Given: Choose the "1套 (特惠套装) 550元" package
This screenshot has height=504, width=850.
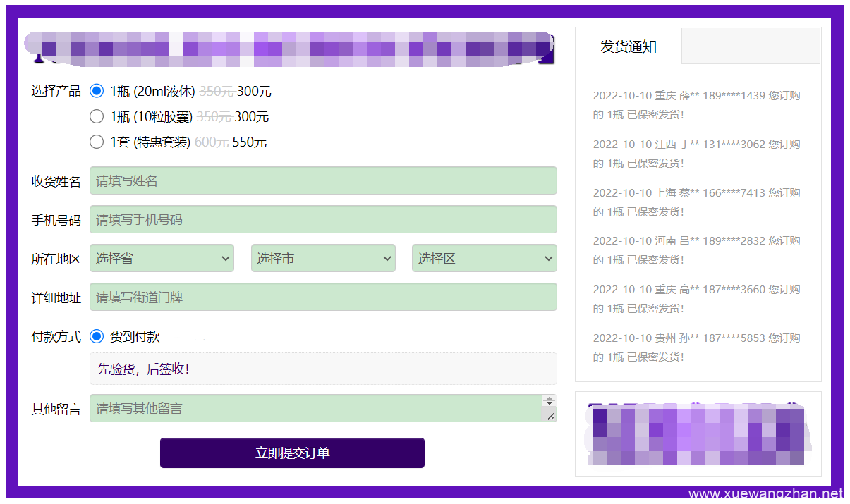Looking at the screenshot, I should (x=97, y=142).
